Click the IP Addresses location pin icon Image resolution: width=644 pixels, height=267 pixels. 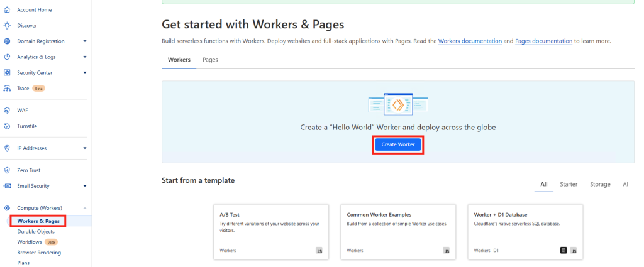point(7,148)
